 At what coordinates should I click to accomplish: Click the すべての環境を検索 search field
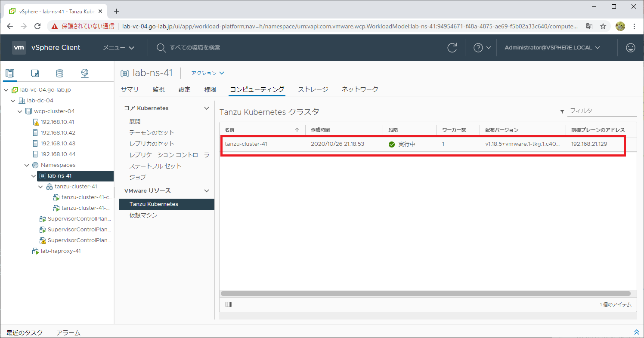tap(195, 48)
